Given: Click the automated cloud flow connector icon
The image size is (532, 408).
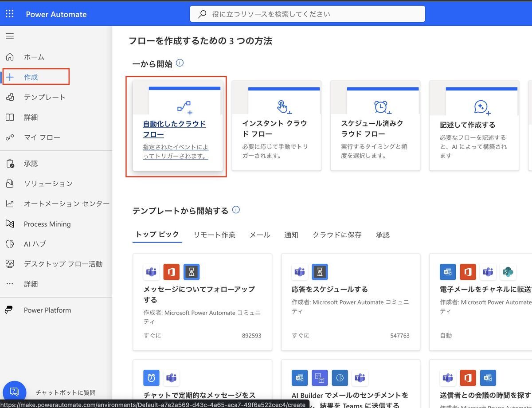Looking at the screenshot, I should coord(184,107).
